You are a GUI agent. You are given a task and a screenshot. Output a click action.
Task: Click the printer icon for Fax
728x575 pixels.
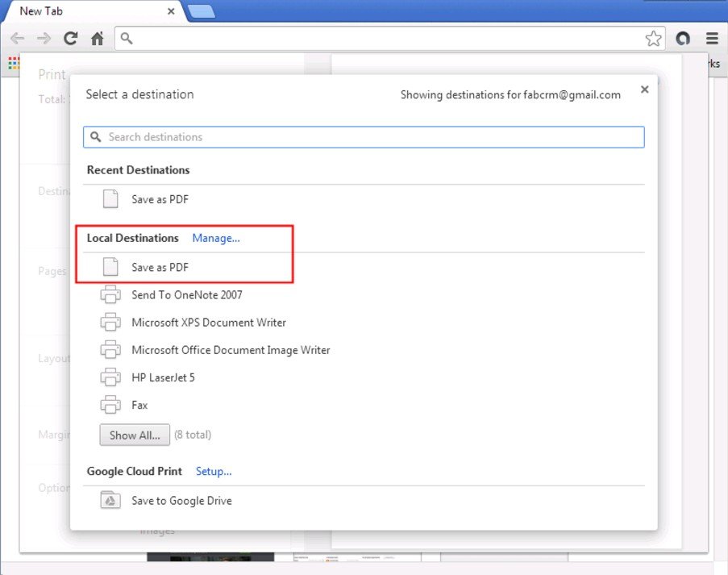tap(110, 404)
